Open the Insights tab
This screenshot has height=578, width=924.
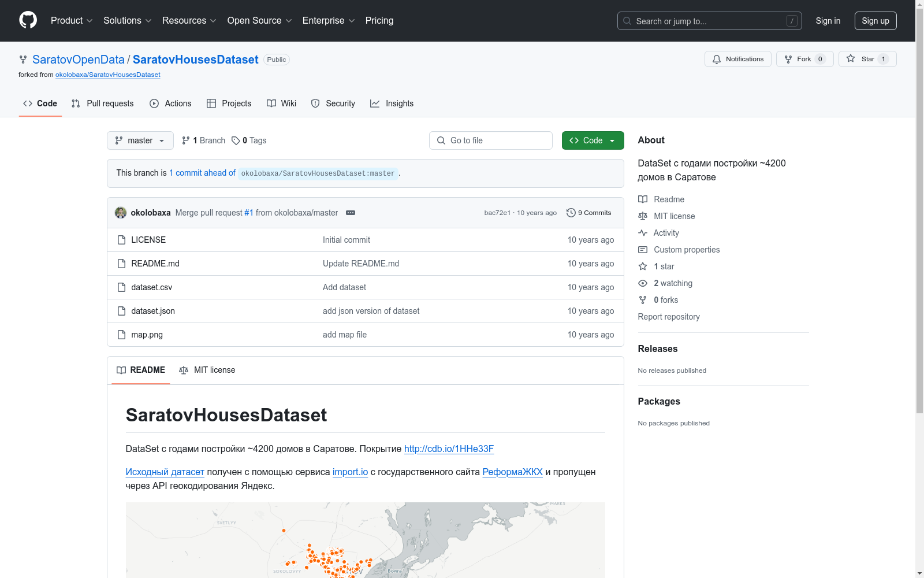(x=392, y=103)
